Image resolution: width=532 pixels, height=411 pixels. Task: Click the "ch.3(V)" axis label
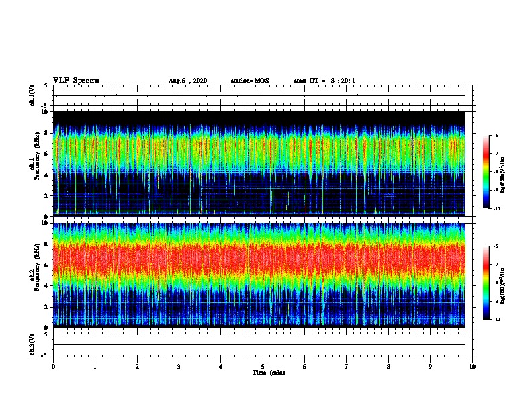tap(32, 345)
